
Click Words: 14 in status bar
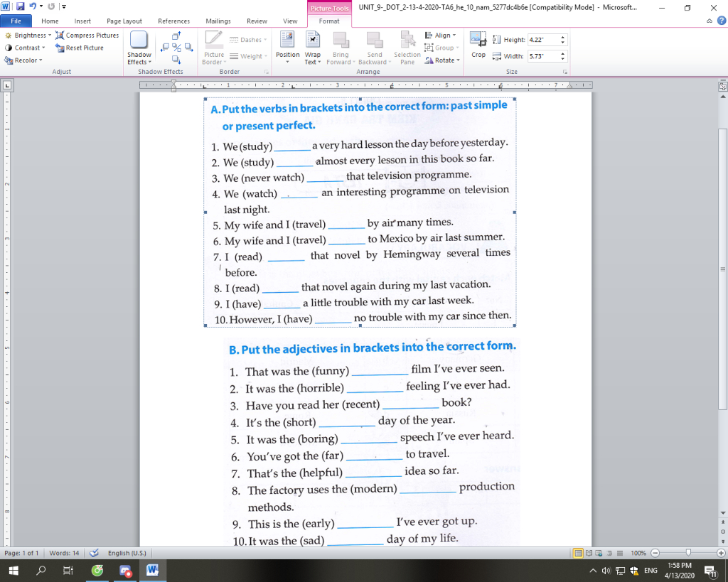tap(64, 553)
